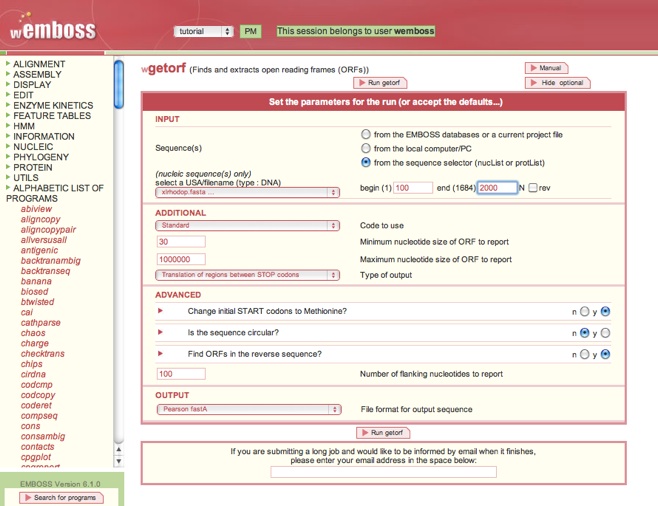Set START codons to Methionine to n
This screenshot has height=506, width=658.
(x=585, y=311)
